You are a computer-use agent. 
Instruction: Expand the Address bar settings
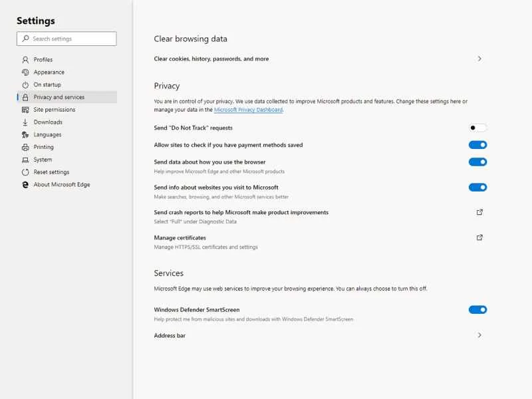tap(479, 335)
